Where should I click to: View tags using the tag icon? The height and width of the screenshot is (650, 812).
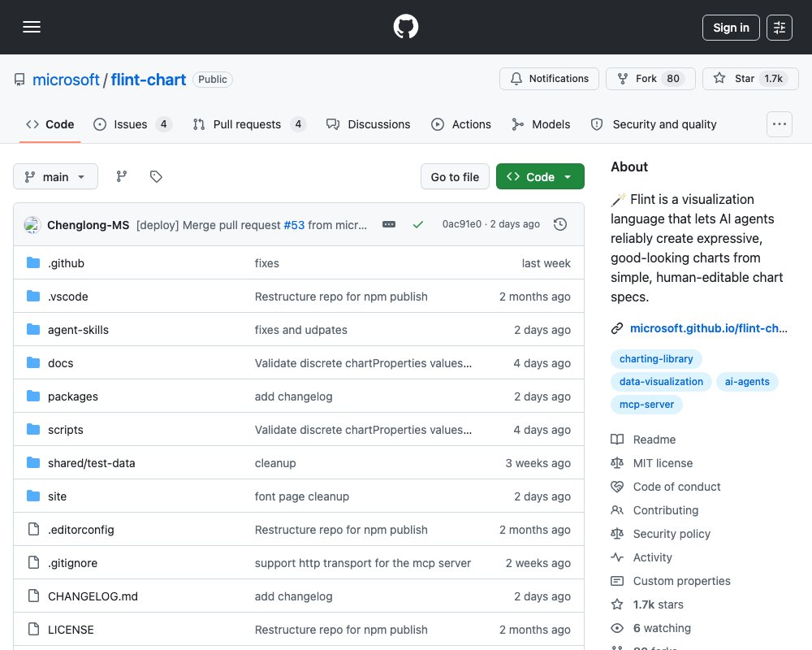pos(156,177)
